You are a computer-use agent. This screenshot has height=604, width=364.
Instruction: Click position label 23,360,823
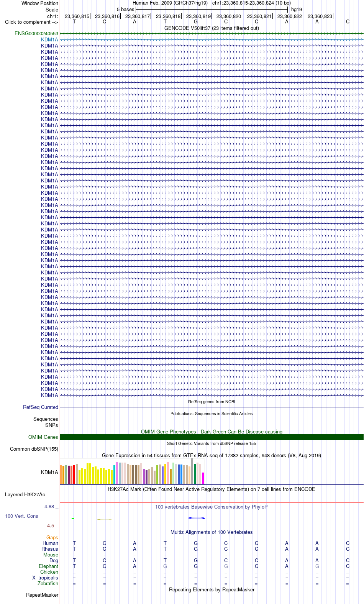click(x=320, y=16)
